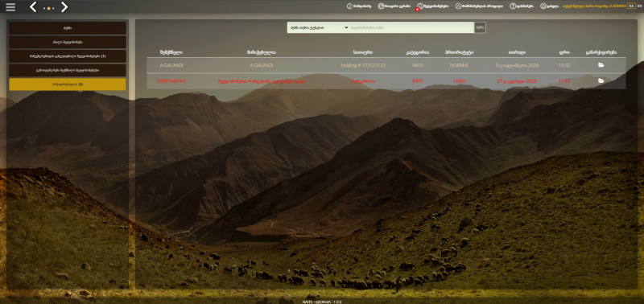644x304 pixels.
Task: Open the user icon item beside A.ADMIN3
Action: click(x=549, y=6)
